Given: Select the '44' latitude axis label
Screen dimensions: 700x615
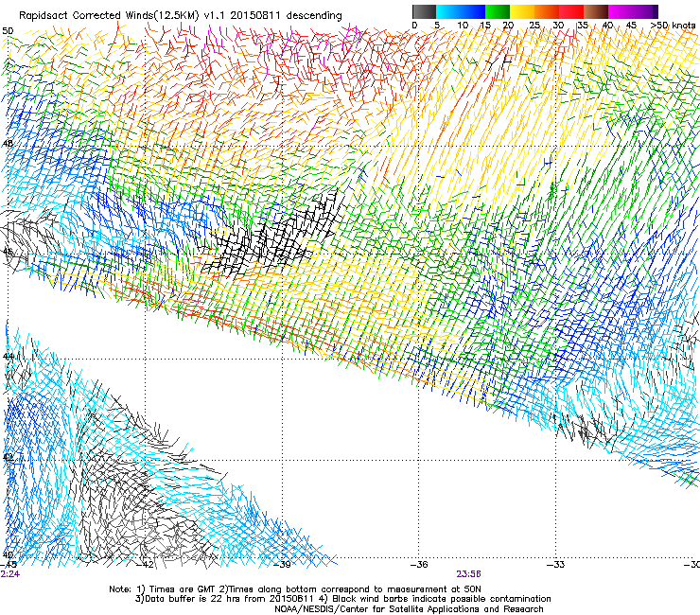Looking at the screenshot, I should click(8, 357).
